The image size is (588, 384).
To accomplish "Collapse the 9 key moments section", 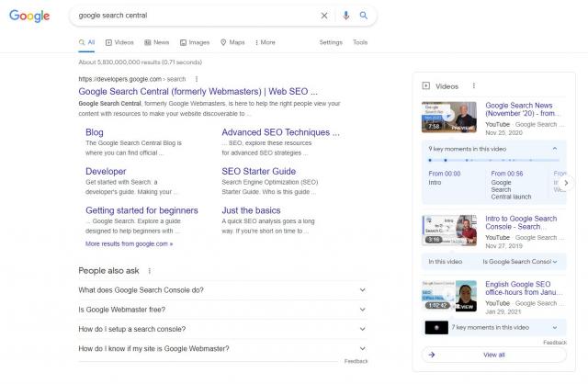I will (x=554, y=148).
